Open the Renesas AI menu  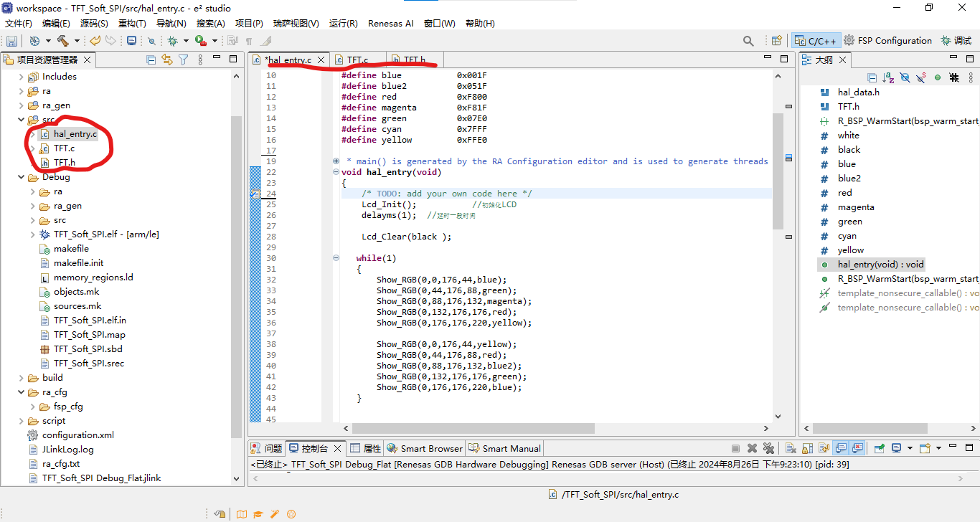pyautogui.click(x=390, y=23)
